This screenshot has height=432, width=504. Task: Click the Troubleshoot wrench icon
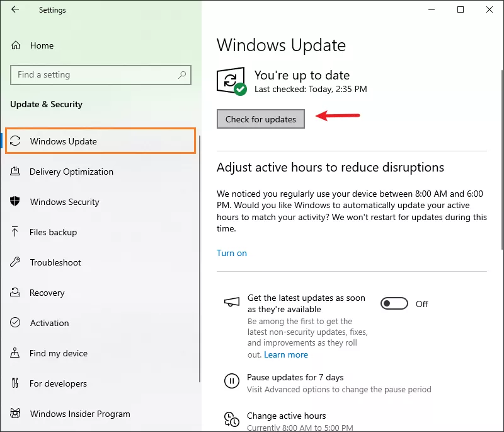tap(15, 262)
